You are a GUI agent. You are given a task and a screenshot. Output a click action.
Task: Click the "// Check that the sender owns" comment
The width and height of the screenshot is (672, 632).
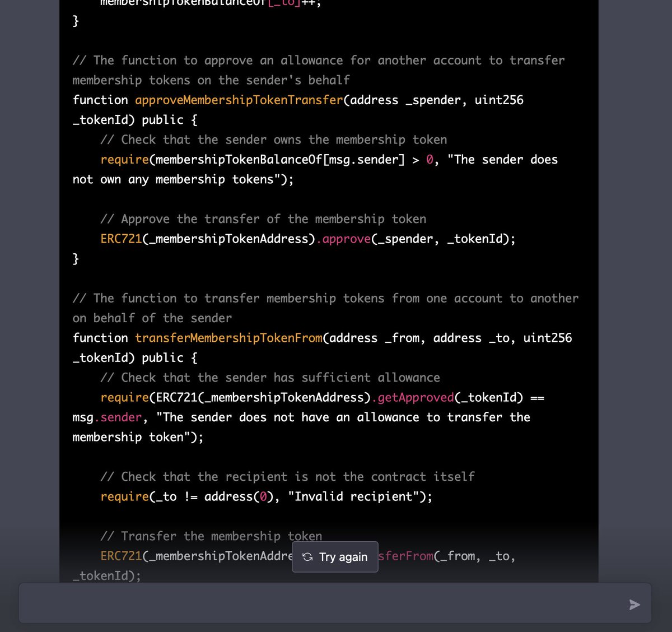(x=274, y=140)
